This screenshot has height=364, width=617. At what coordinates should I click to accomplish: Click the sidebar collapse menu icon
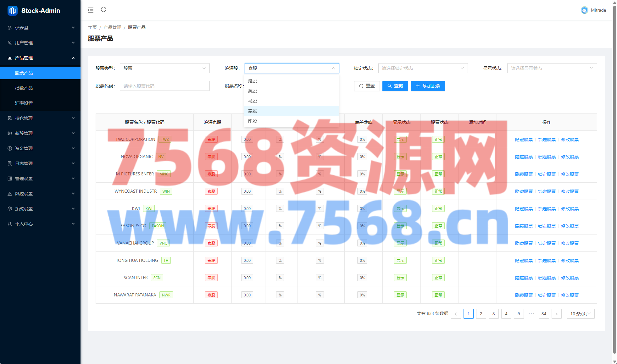tap(91, 10)
